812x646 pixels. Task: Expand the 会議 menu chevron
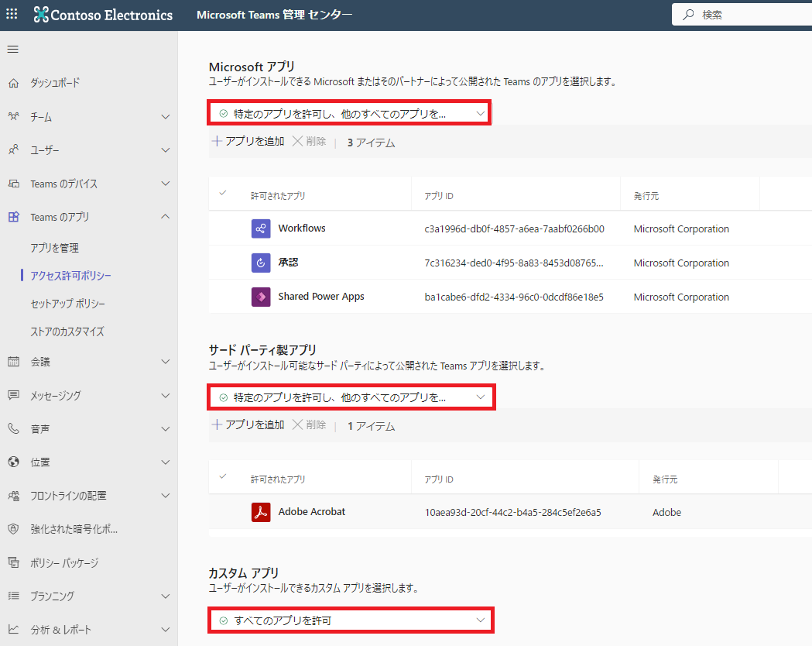pos(166,362)
